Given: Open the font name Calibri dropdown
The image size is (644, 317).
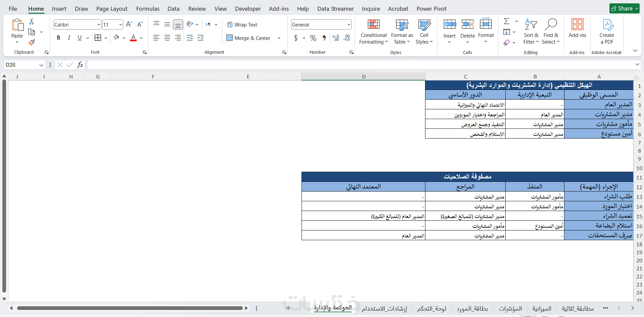Looking at the screenshot, I should pyautogui.click(x=99, y=24).
